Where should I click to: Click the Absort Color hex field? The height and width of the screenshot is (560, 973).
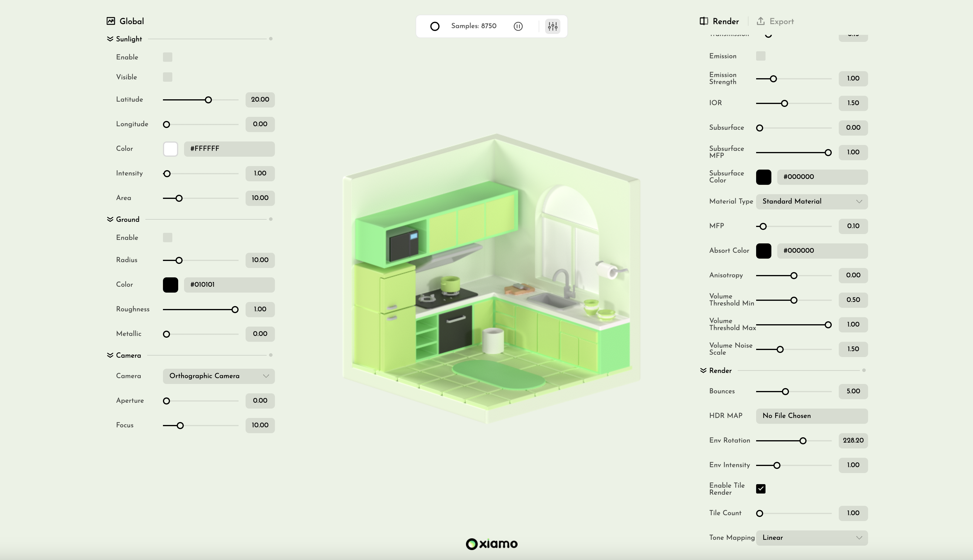coord(822,251)
